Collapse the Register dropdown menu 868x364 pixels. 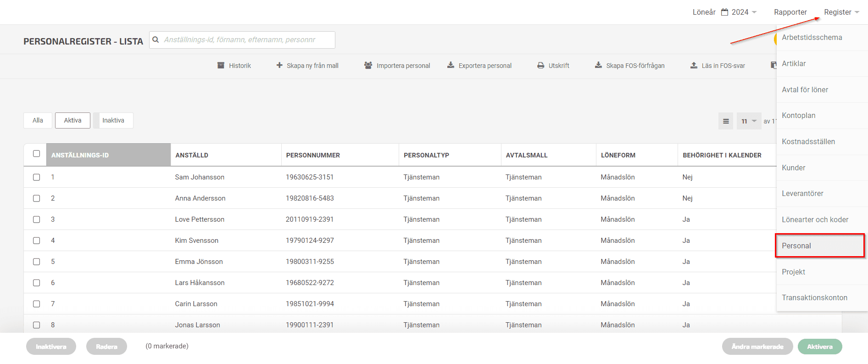pyautogui.click(x=841, y=12)
